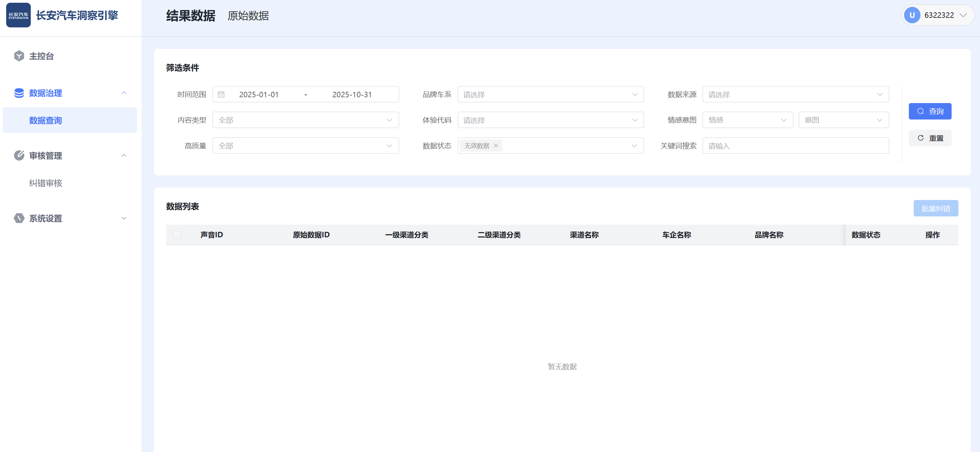This screenshot has height=452, width=980.
Task: Expand the 系统设置 section chevron
Action: (123, 218)
